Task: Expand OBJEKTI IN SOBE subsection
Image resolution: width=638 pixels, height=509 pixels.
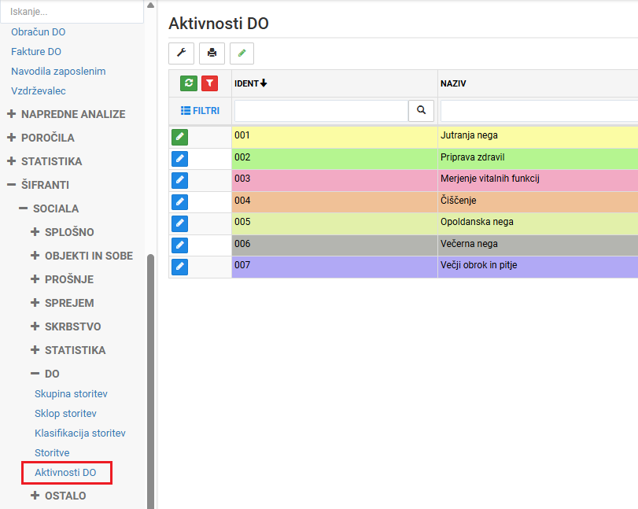Action: pyautogui.click(x=82, y=256)
